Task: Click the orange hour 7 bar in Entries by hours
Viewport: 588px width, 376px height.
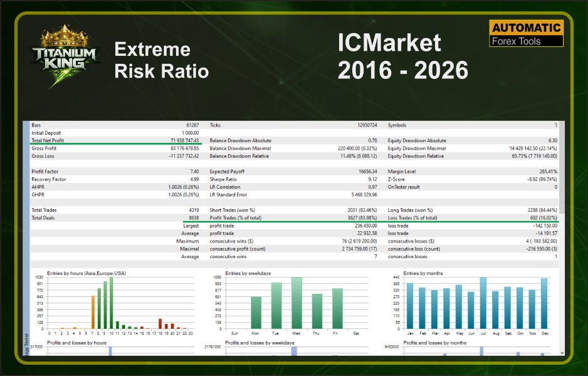Action: tap(93, 312)
